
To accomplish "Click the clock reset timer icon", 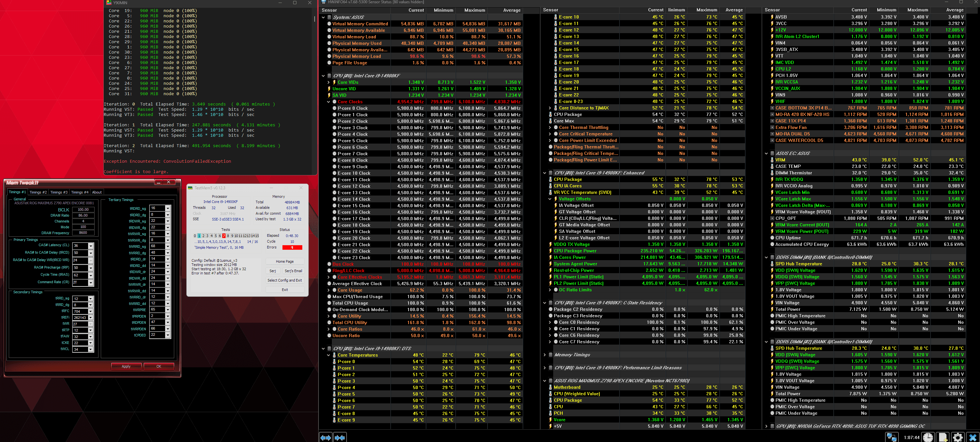I will pyautogui.click(x=928, y=437).
